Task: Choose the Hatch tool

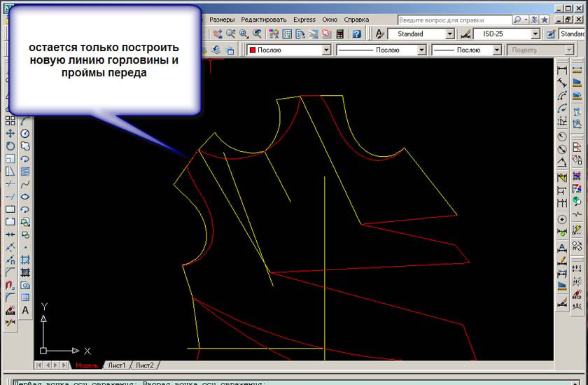Action: (x=25, y=260)
